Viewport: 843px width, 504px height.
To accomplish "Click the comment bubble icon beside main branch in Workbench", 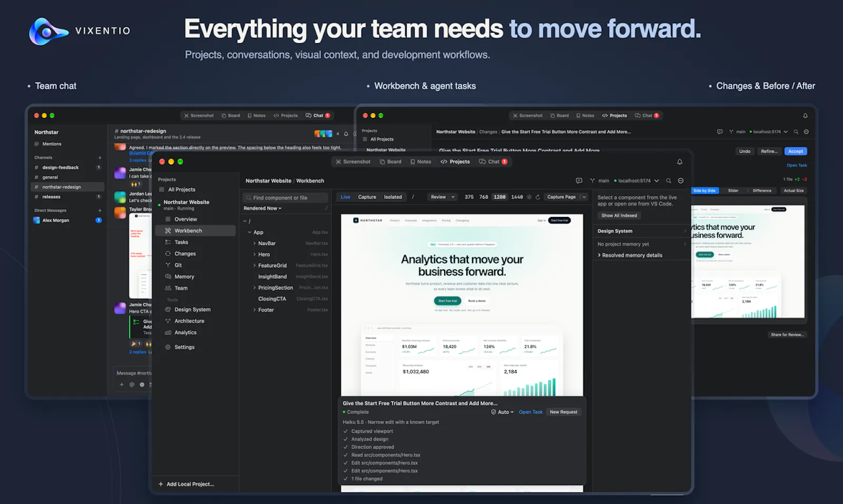I will tap(579, 181).
